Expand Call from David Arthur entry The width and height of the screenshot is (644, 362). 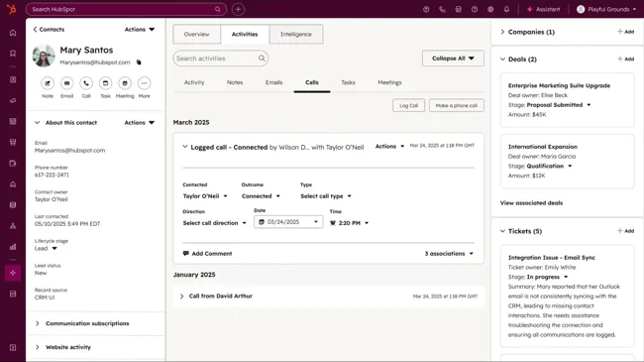click(181, 297)
